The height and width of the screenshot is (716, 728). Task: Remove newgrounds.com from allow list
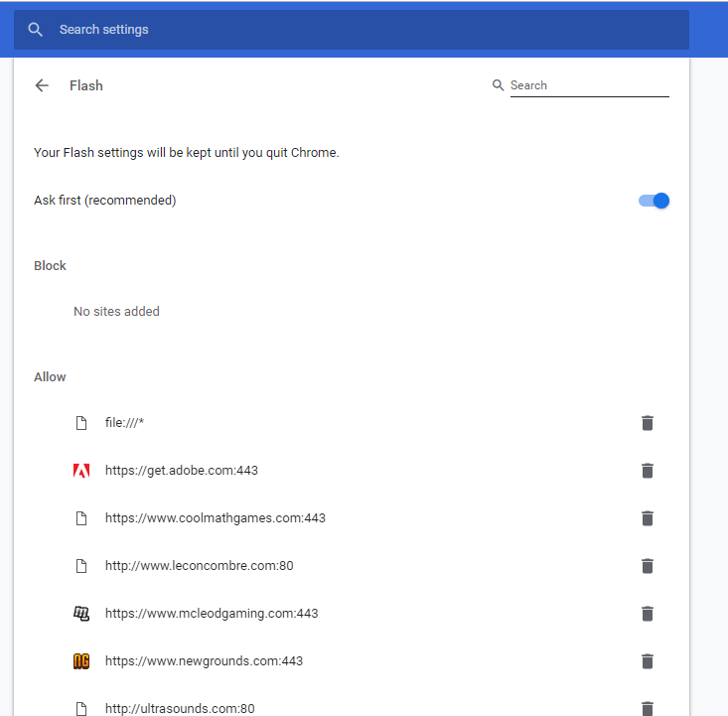coord(648,661)
